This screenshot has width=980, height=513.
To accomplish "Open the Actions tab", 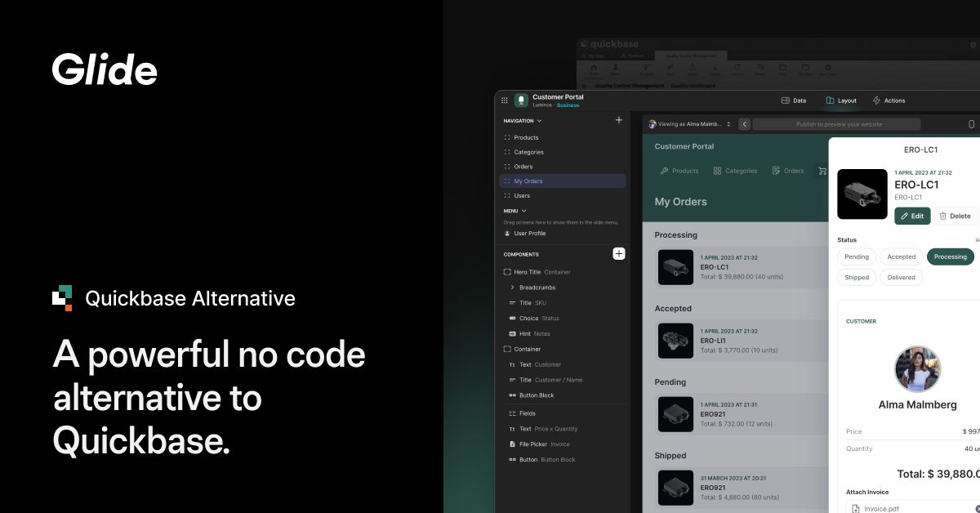I will (x=889, y=100).
